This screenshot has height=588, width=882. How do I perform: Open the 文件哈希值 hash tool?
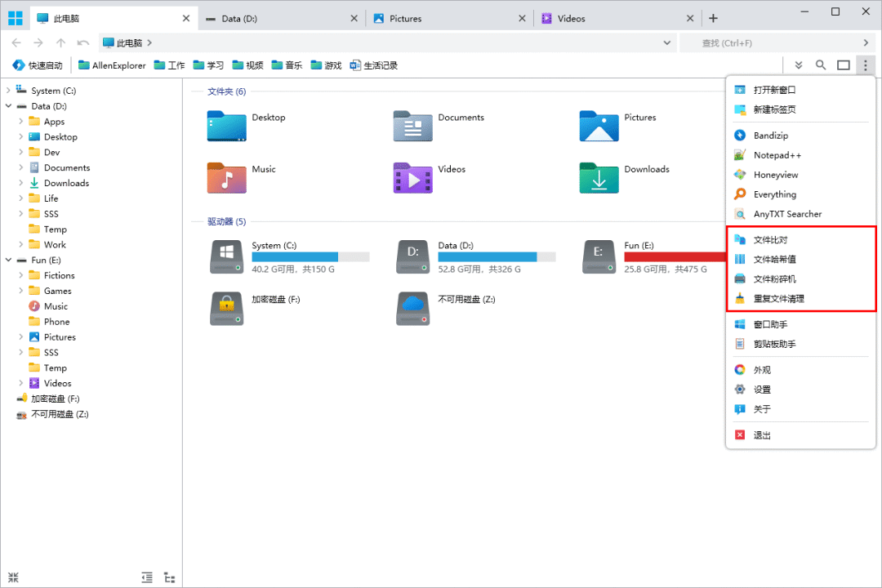(x=771, y=259)
